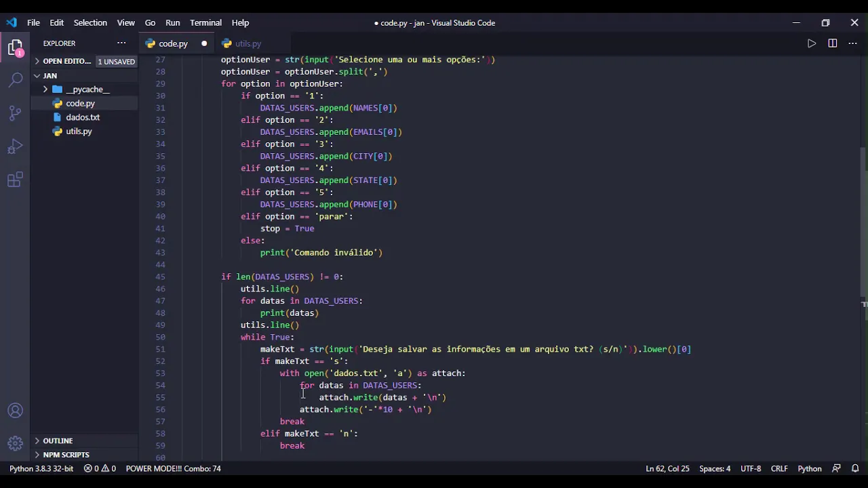
Task: Open the feedback icon in status bar
Action: tap(836, 468)
